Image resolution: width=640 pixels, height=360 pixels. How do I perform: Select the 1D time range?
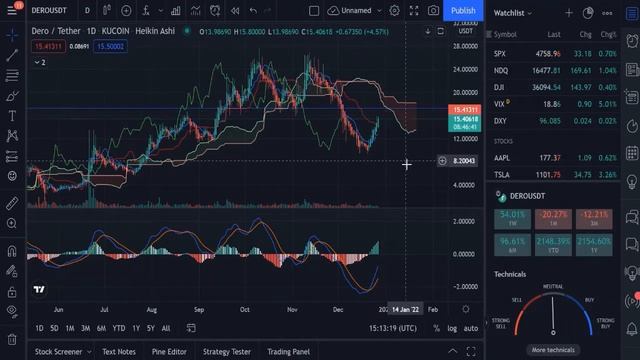click(39, 328)
